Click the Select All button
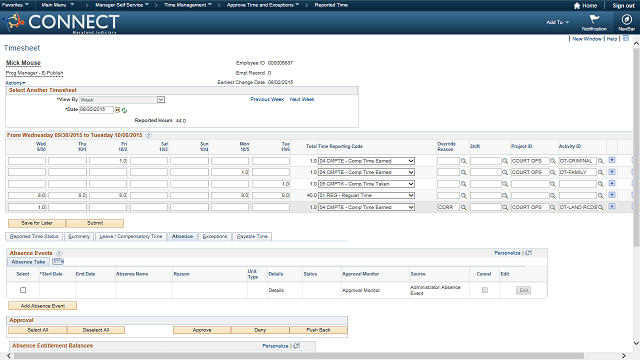The image size is (640, 360). point(38,330)
